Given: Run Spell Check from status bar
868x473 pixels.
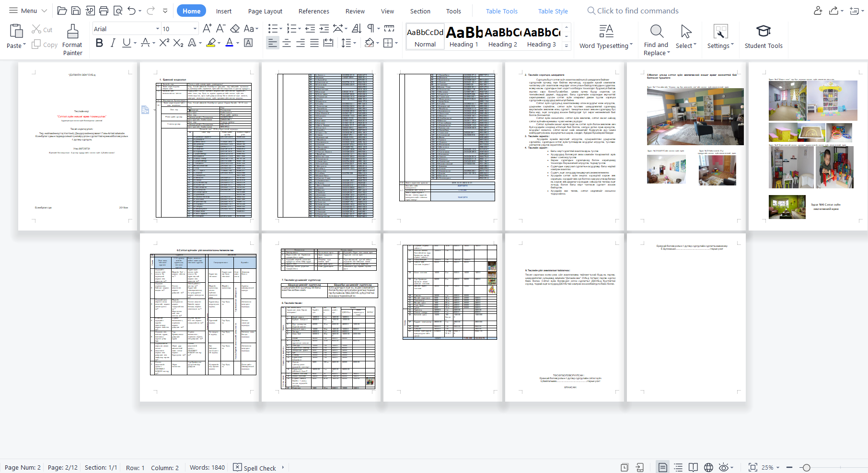Looking at the screenshot, I should coord(258,468).
